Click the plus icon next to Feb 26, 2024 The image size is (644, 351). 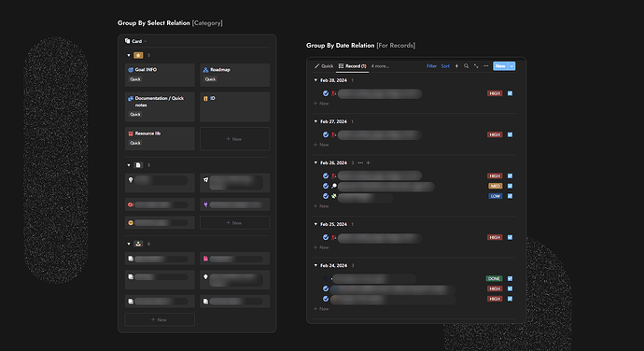coord(368,162)
